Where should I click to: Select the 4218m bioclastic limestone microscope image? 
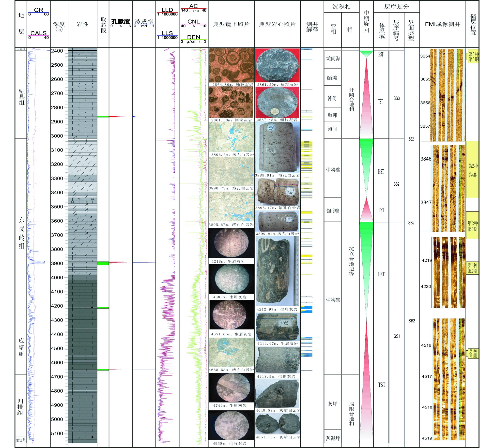point(231,243)
